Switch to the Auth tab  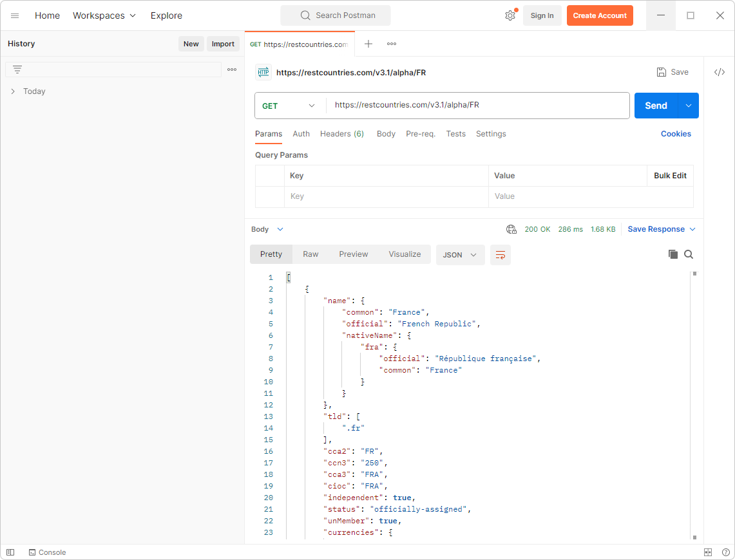tap(301, 134)
